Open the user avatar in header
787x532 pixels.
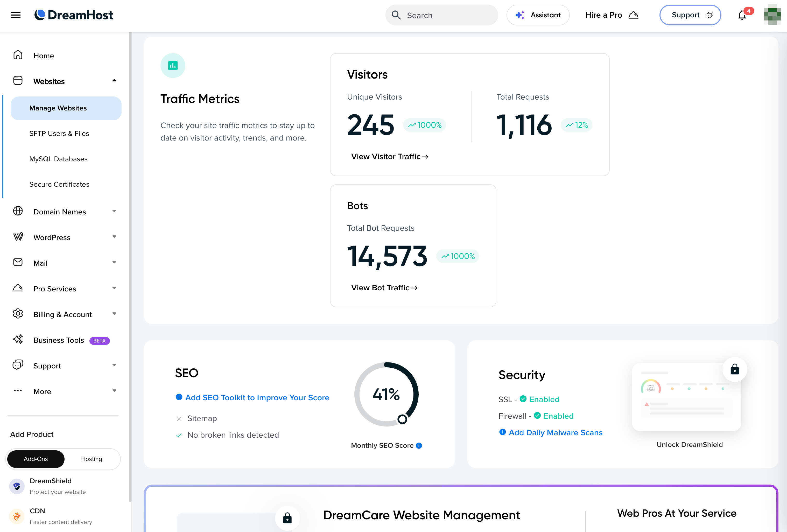pyautogui.click(x=772, y=15)
